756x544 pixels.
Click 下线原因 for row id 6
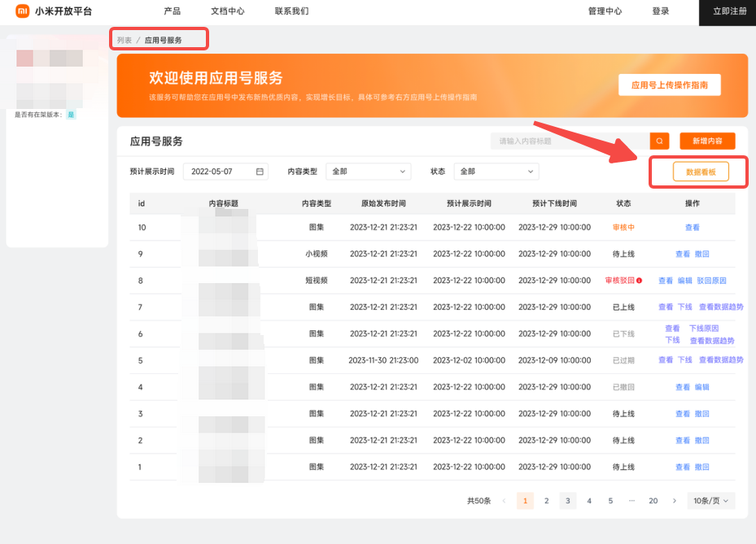704,329
